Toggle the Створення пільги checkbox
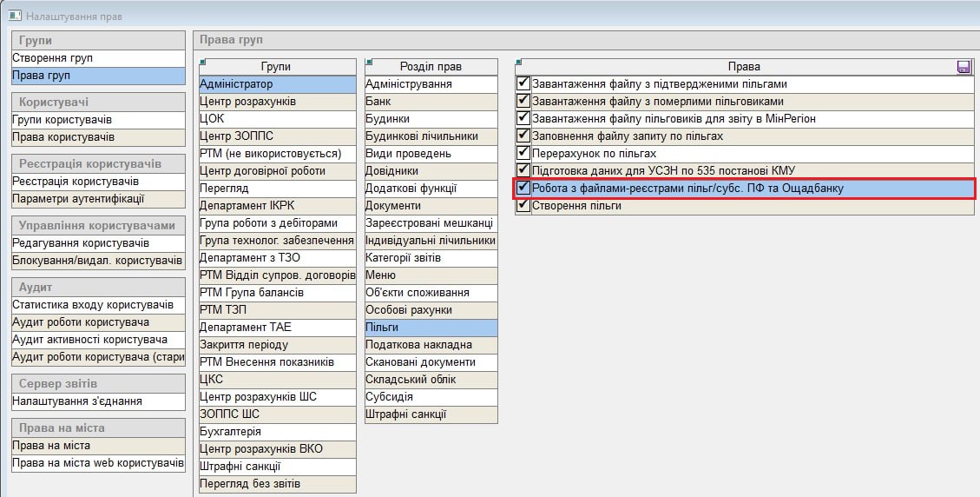The image size is (980, 497). pyautogui.click(x=523, y=206)
